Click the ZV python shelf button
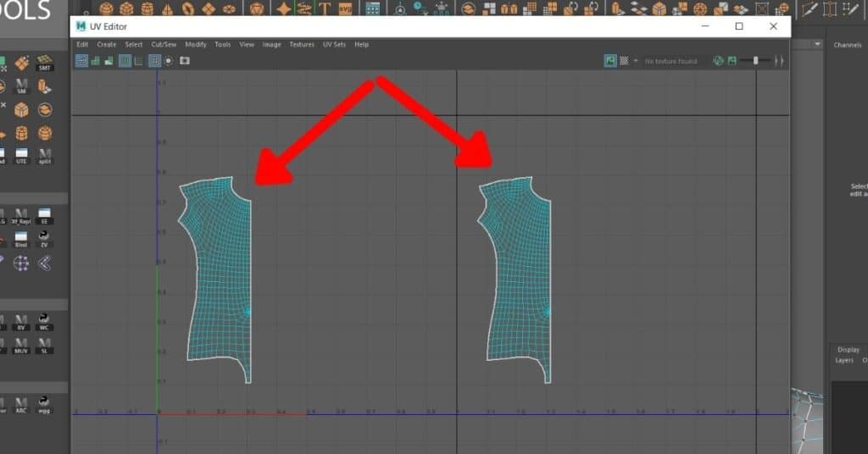This screenshot has height=454, width=868. point(44,239)
